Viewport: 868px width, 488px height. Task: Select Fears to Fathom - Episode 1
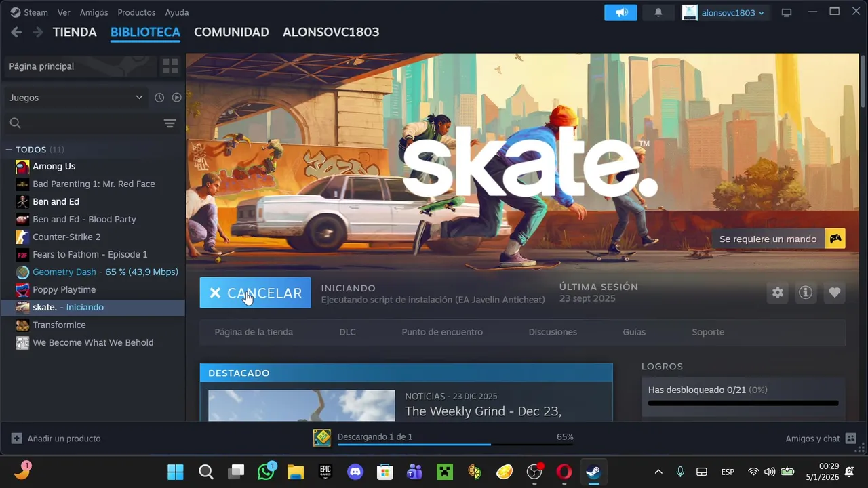pyautogui.click(x=93, y=254)
